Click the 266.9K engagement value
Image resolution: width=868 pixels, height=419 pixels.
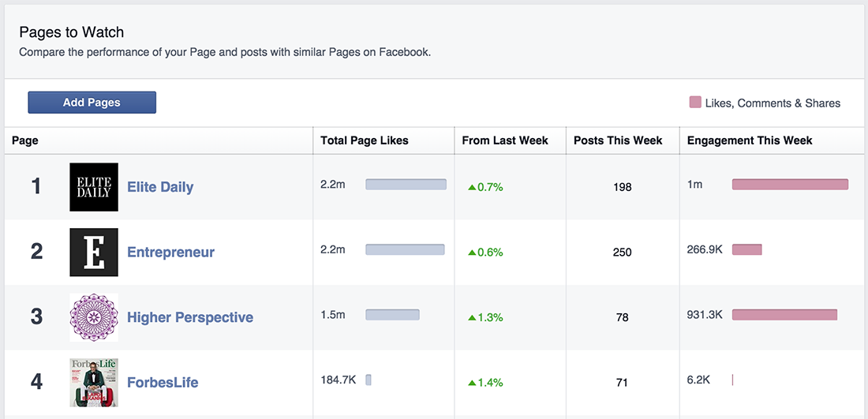point(705,249)
